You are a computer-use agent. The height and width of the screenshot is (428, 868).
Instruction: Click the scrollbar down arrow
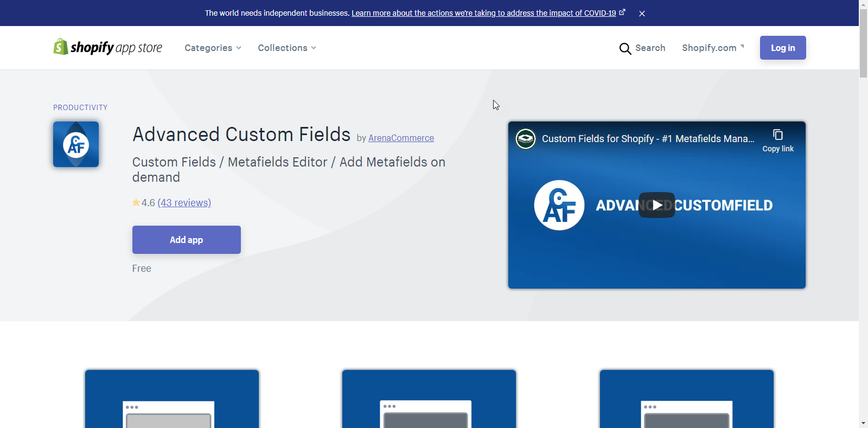(x=863, y=423)
